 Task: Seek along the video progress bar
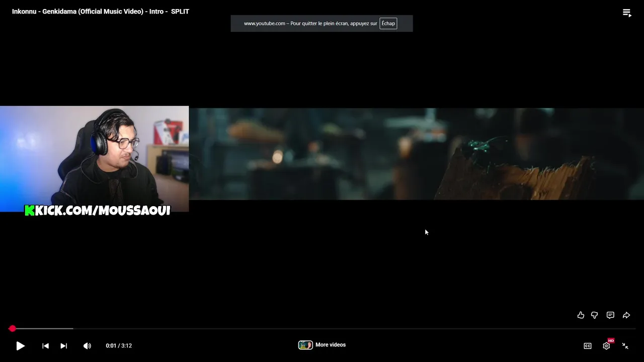[322, 328]
